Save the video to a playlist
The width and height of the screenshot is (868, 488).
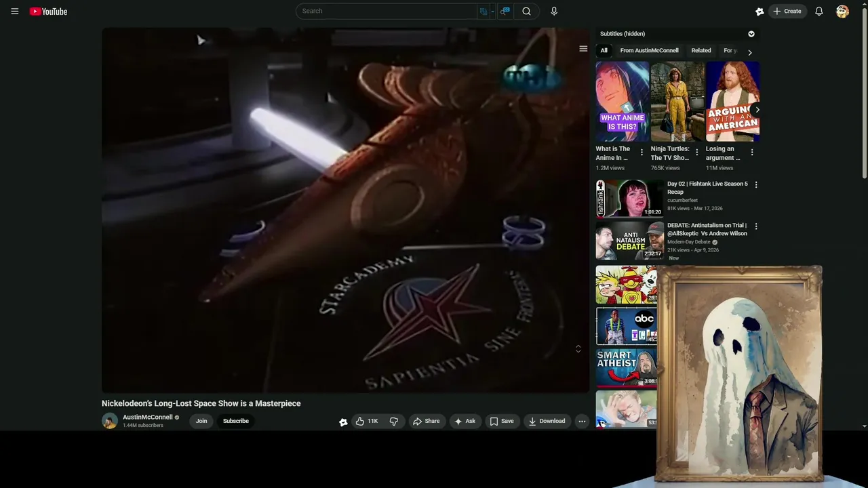point(502,421)
